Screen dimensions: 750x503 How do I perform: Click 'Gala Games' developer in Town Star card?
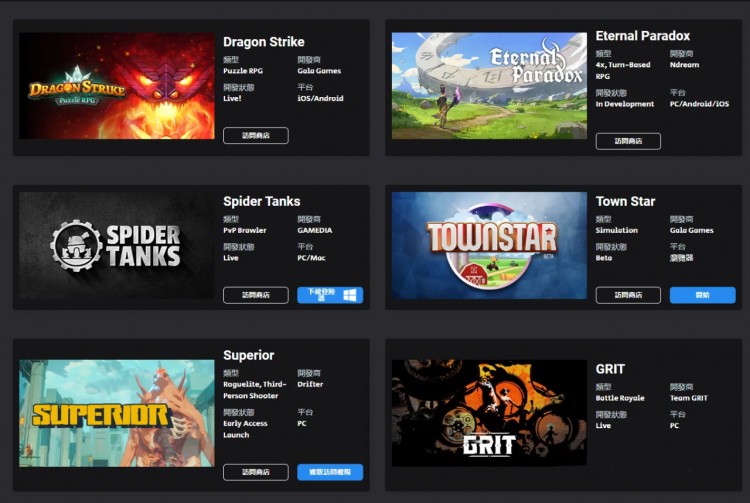pyautogui.click(x=691, y=230)
